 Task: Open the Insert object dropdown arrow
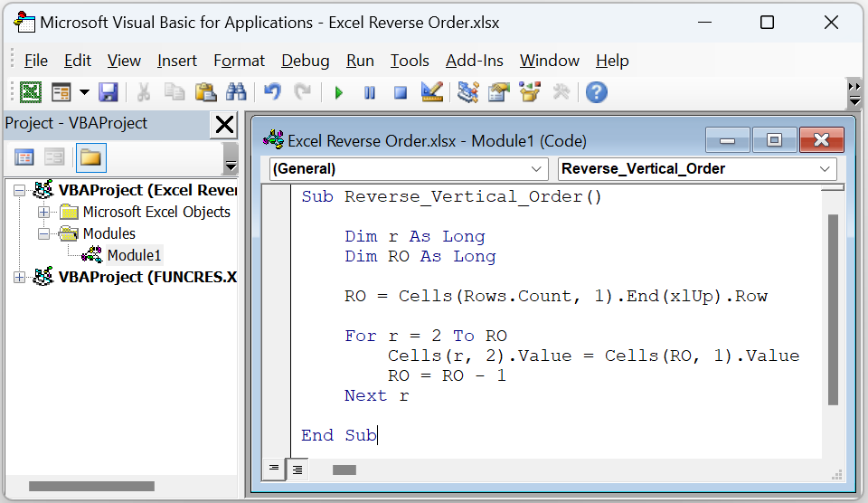click(x=84, y=92)
